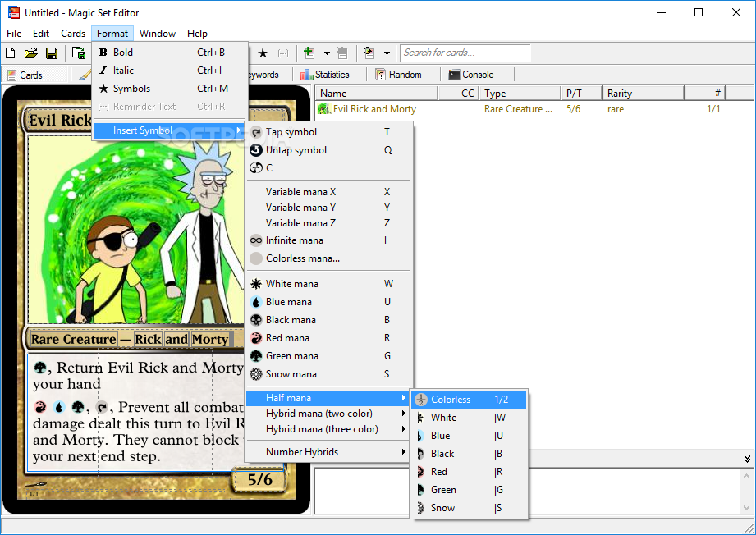The image size is (756, 535).
Task: Open the Add card dropdown arrow
Action: coord(327,53)
